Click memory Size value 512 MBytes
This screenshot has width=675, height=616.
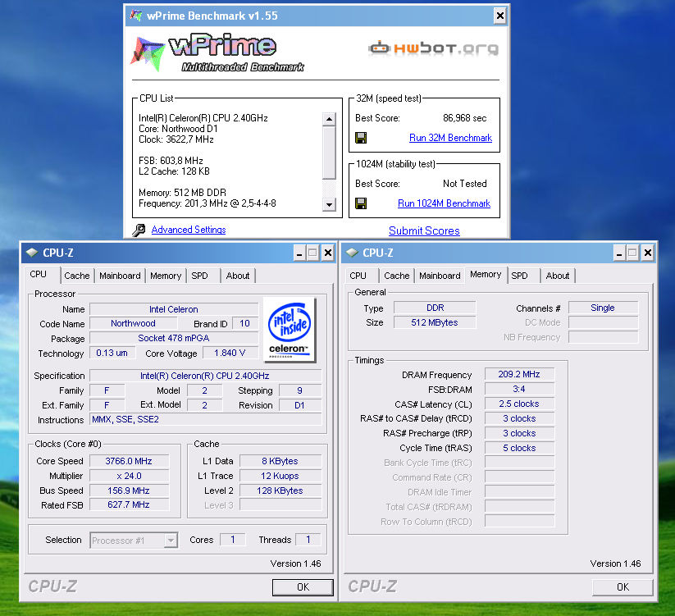[x=435, y=322]
